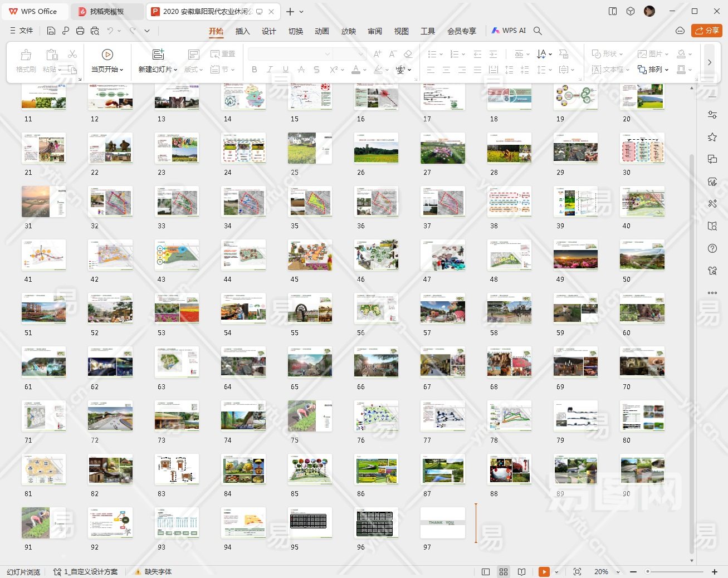Switch to reading view book icon
This screenshot has height=578, width=728.
point(521,572)
